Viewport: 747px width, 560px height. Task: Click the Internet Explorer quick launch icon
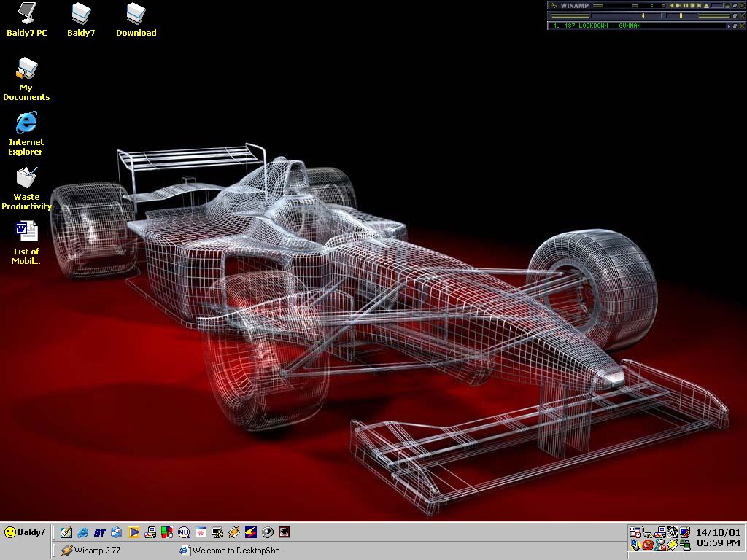[x=83, y=532]
